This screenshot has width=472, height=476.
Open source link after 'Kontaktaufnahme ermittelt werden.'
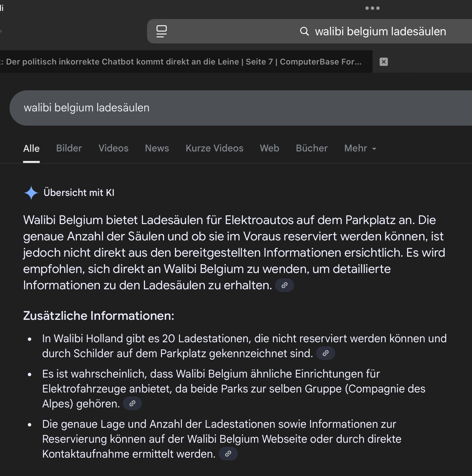[228, 454]
